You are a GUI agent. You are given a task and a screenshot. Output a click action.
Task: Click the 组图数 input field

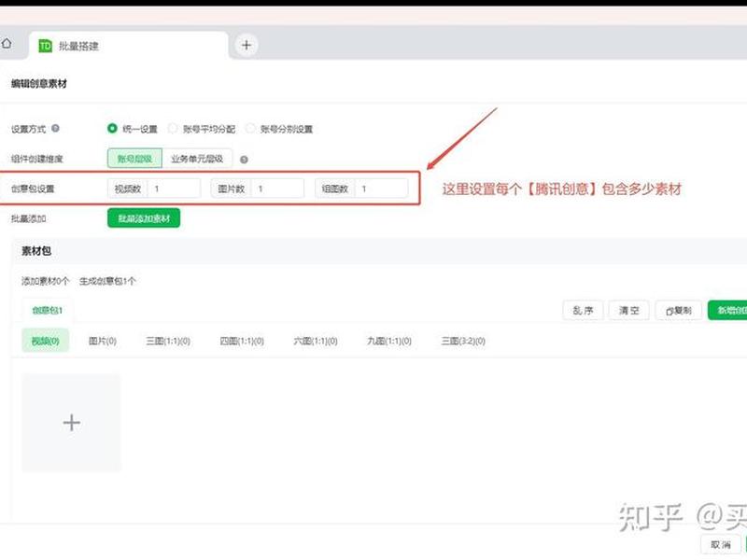tap(382, 189)
